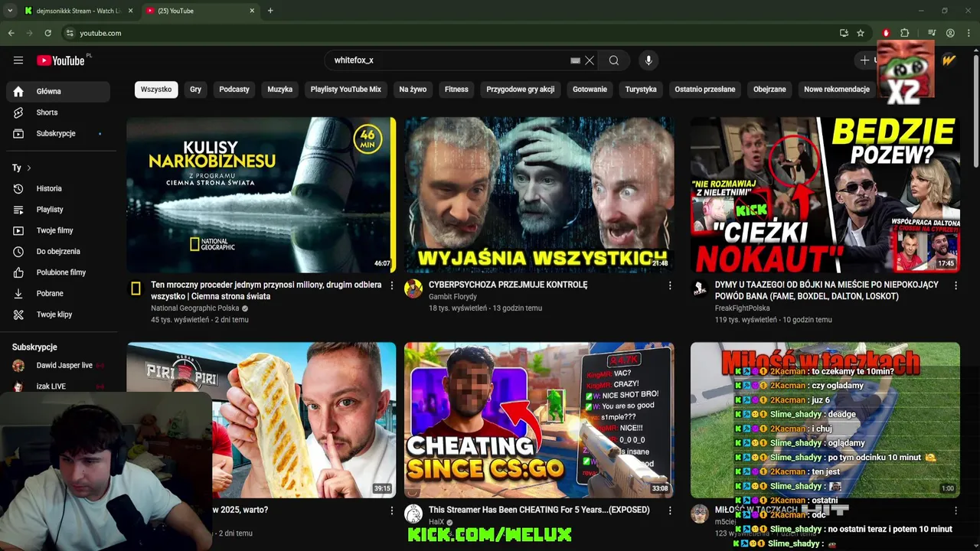Open the YouTube hamburger guide menu

click(x=18, y=60)
